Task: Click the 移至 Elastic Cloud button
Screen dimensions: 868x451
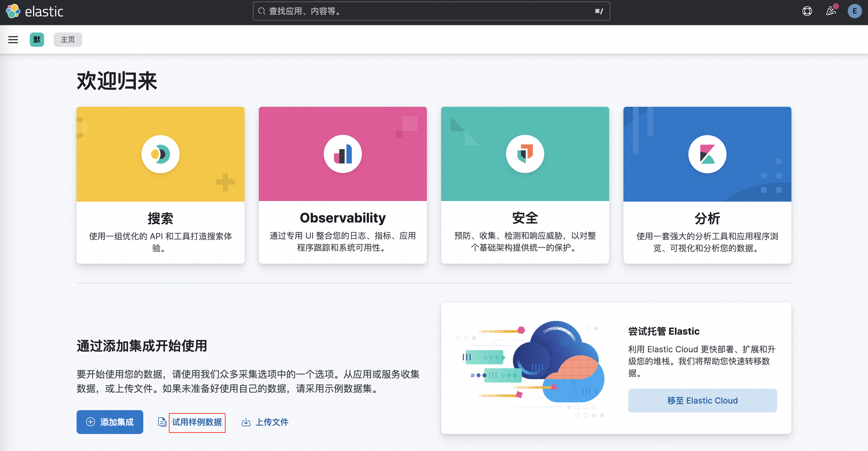Action: click(702, 400)
